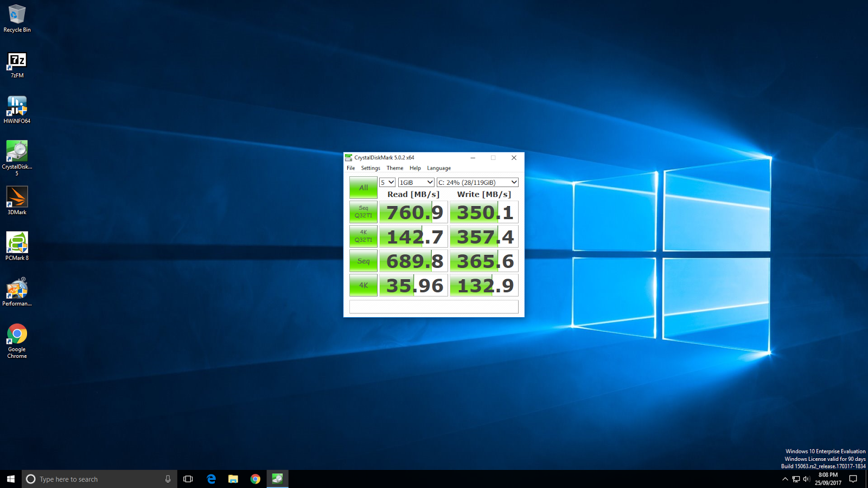The height and width of the screenshot is (488, 868).
Task: Open the 1GiB test size dropdown
Action: pyautogui.click(x=416, y=182)
